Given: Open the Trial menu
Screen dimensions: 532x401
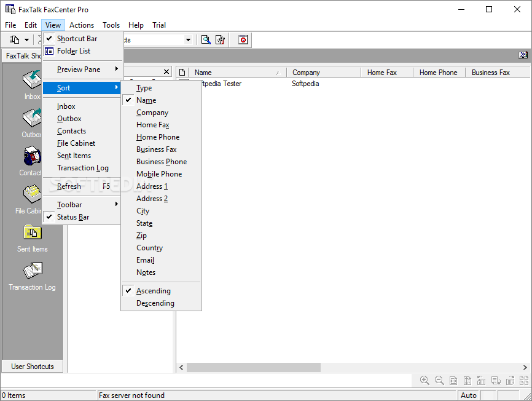Looking at the screenshot, I should point(158,25).
